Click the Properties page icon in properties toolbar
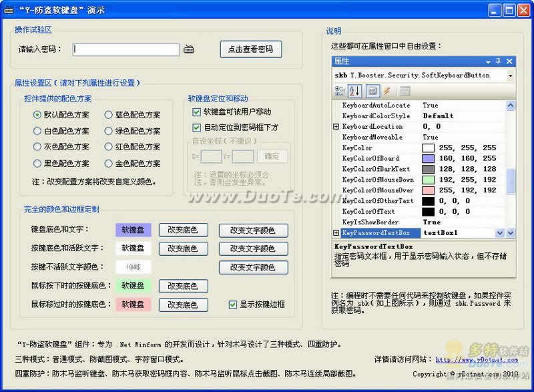 pos(372,91)
